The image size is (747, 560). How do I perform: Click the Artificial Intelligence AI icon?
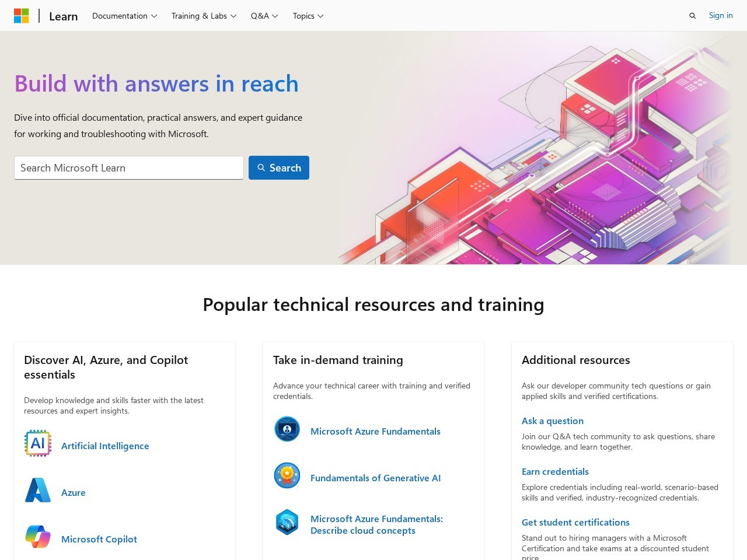click(x=38, y=443)
